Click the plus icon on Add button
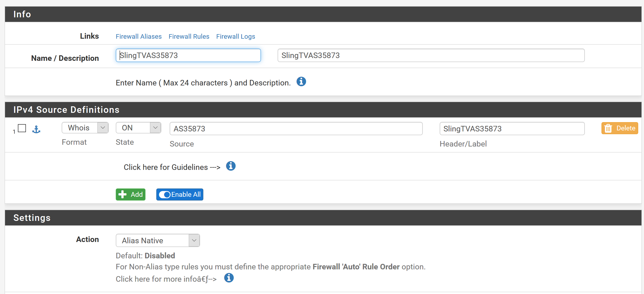The height and width of the screenshot is (294, 644). point(123,194)
